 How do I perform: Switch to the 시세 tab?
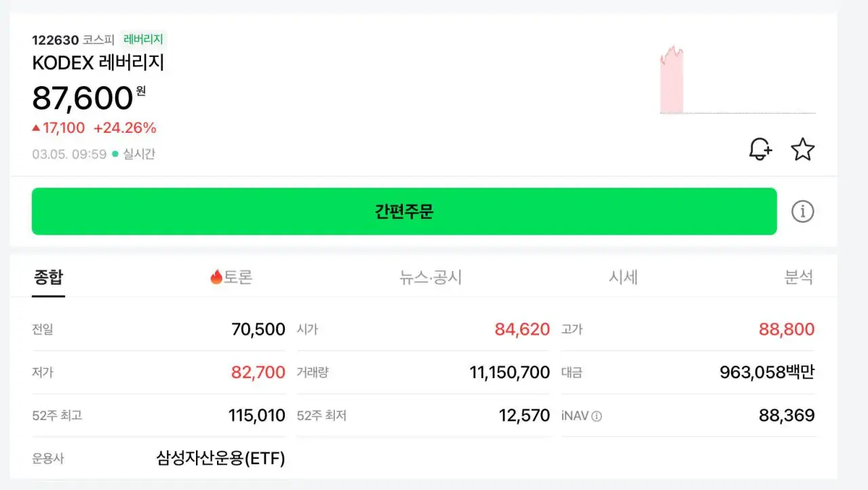[624, 277]
